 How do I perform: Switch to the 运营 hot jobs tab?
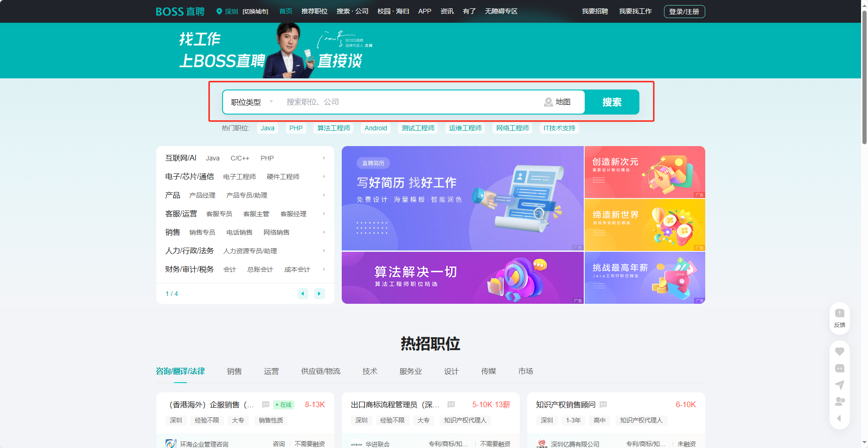point(271,371)
